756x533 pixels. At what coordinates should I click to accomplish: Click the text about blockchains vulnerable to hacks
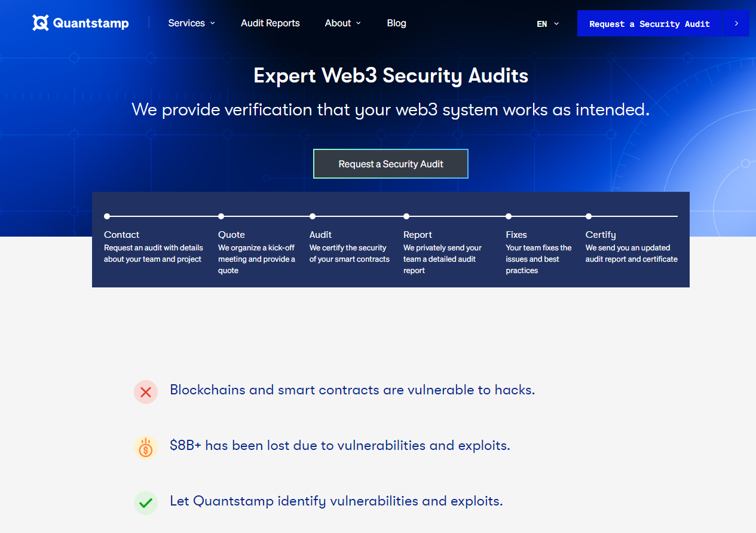point(353,390)
